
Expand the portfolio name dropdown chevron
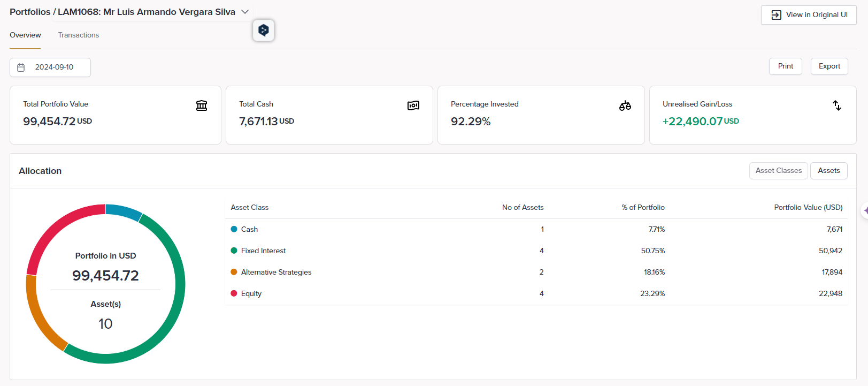245,12
